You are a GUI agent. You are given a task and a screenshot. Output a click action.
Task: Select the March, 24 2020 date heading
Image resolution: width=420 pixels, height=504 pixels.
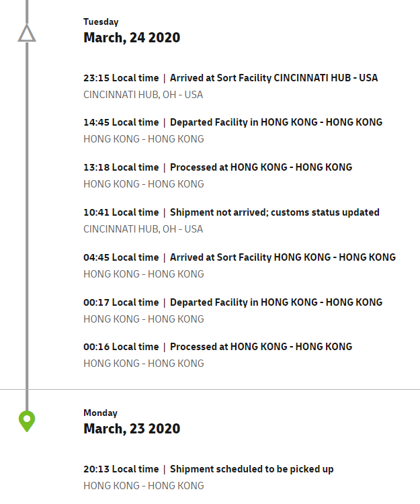coord(132,38)
